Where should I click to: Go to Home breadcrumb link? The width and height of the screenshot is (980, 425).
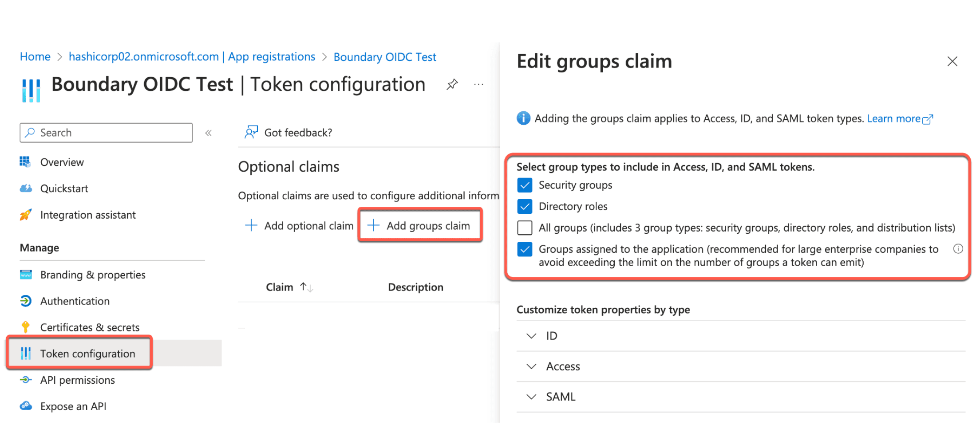(35, 57)
